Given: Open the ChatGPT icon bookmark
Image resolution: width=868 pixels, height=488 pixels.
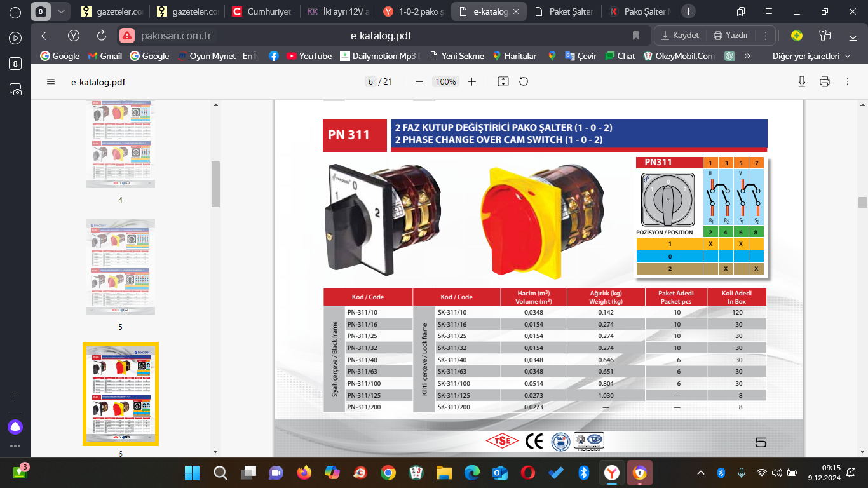Looking at the screenshot, I should coord(730,56).
